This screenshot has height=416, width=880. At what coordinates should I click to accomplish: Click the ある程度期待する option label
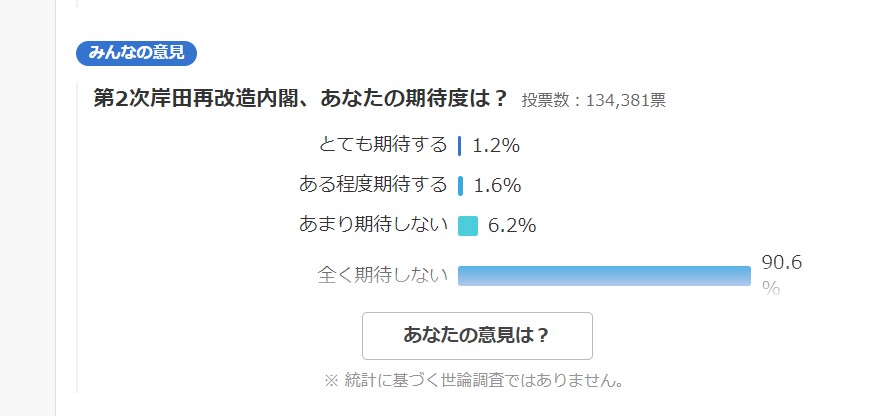click(x=373, y=185)
